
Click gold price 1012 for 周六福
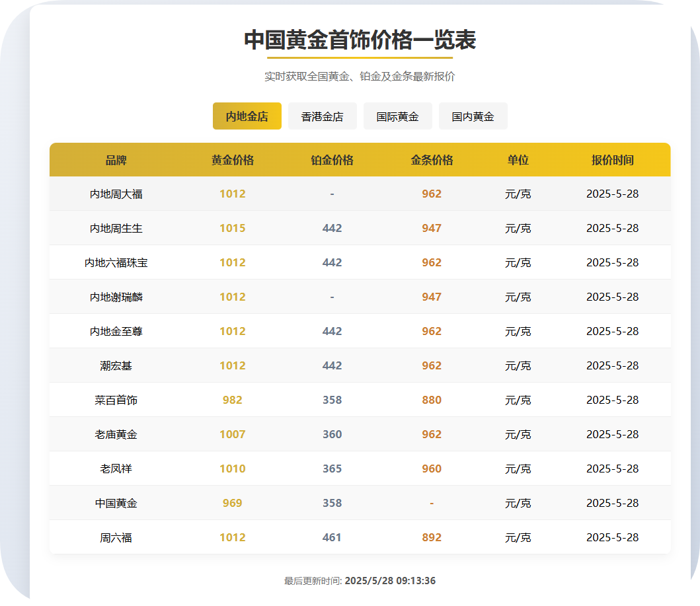(233, 537)
